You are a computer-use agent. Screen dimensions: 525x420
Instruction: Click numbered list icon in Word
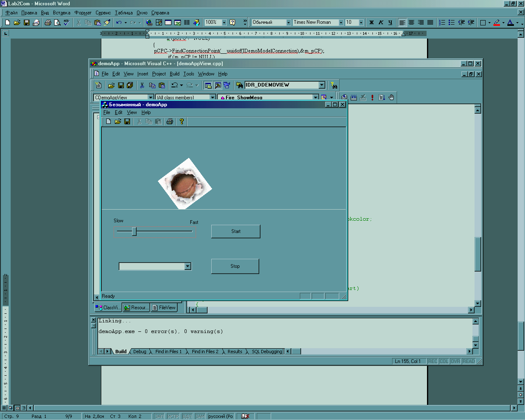(442, 23)
